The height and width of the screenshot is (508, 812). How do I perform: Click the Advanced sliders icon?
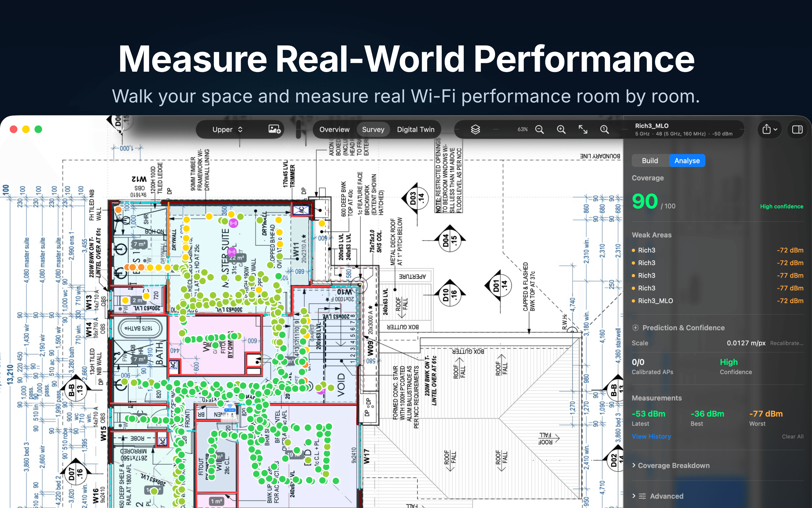coord(642,496)
